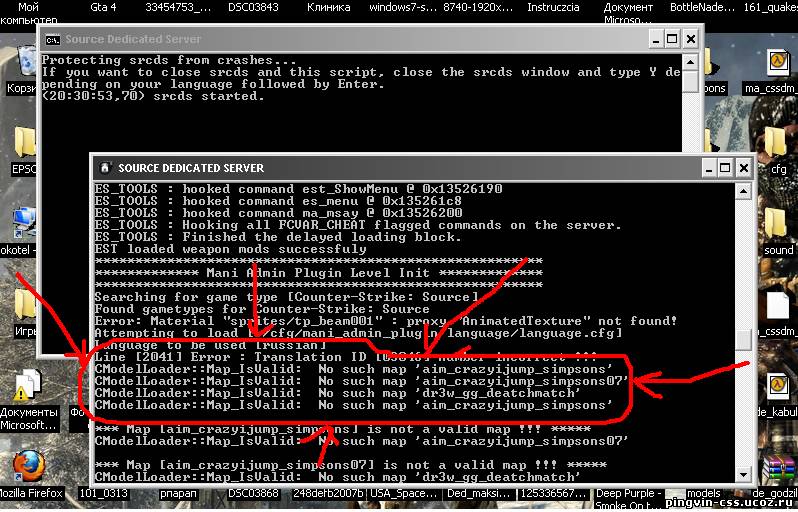Select the Документы Microsoft document icon
The width and height of the screenshot is (798, 512).
[x=28, y=386]
